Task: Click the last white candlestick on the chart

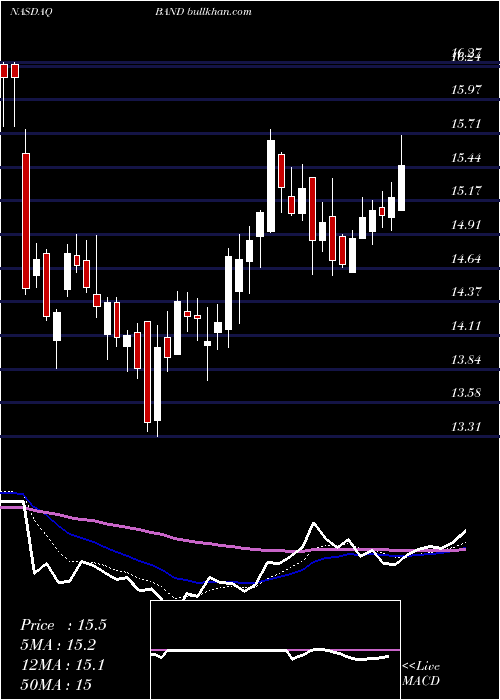Action: [x=401, y=188]
